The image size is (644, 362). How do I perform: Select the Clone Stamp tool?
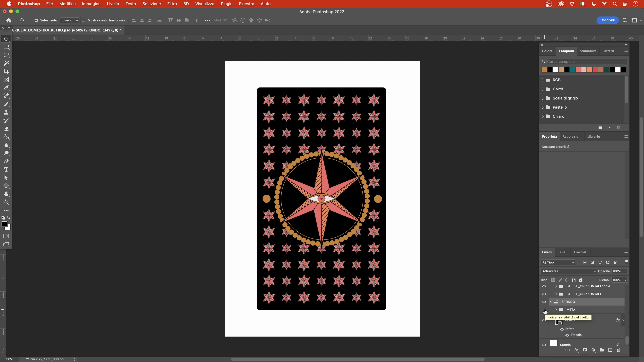tap(6, 112)
